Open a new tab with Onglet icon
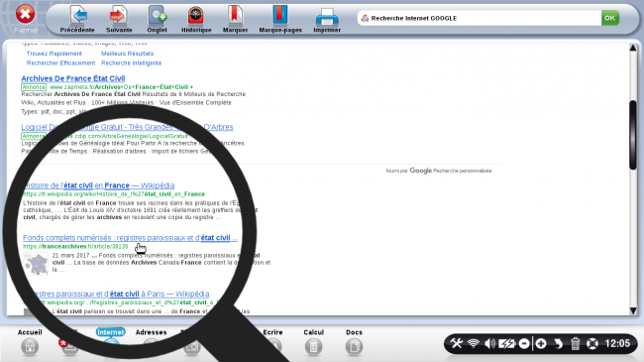The image size is (644, 362). click(x=158, y=15)
